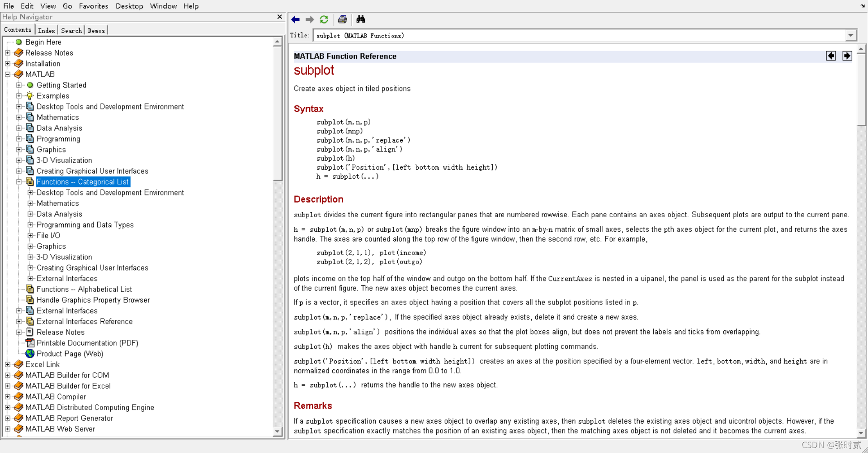This screenshot has height=453, width=868.
Task: Click the help page vertical scrollbar thumb
Action: [861, 90]
